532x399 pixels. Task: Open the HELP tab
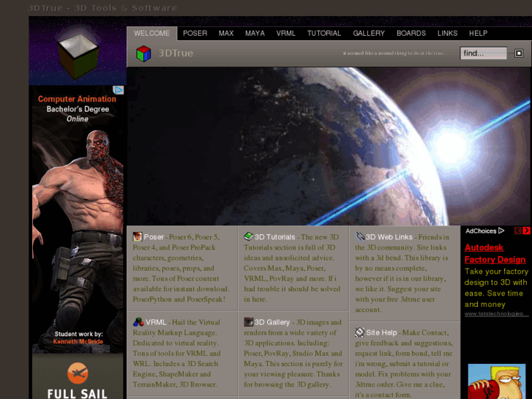tap(478, 33)
